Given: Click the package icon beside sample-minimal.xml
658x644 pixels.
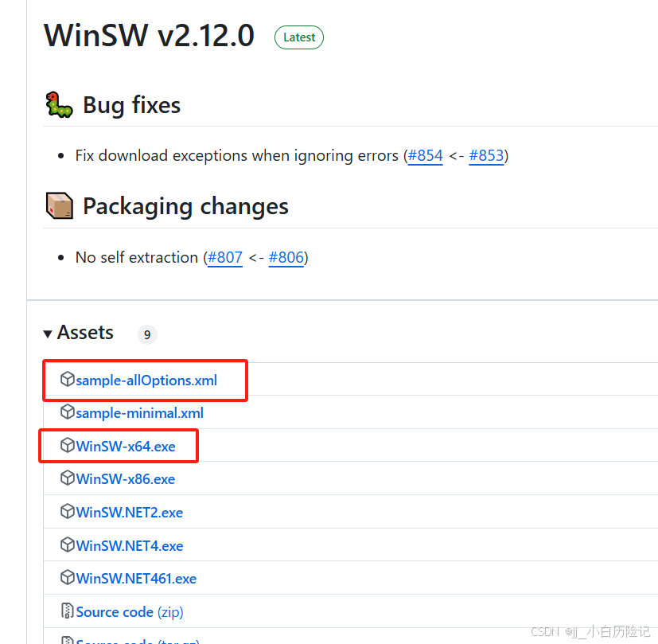Looking at the screenshot, I should [x=67, y=412].
